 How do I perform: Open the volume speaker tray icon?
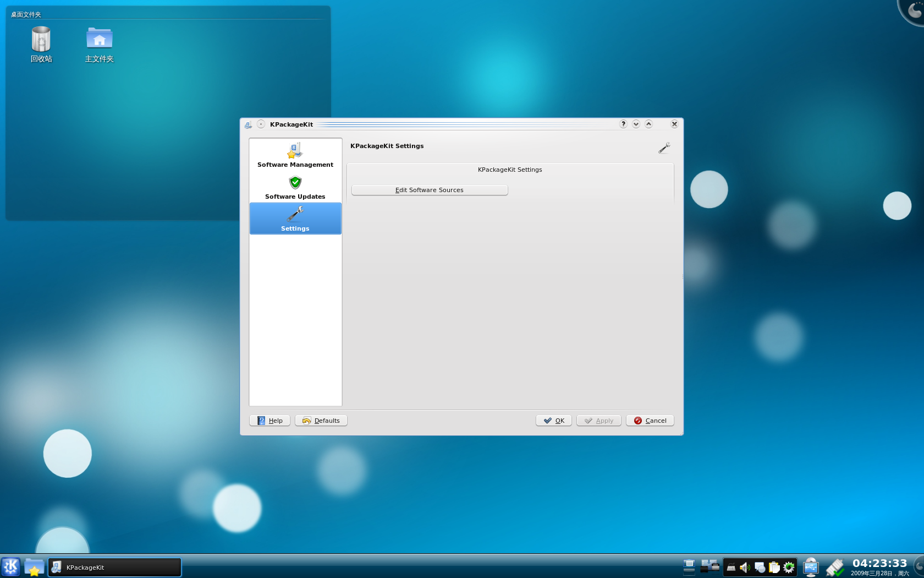point(745,568)
